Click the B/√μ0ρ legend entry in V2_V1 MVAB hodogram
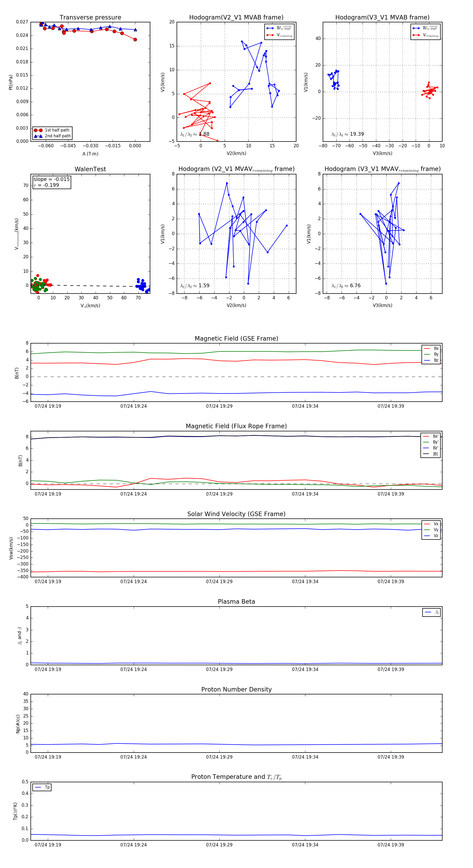The height and width of the screenshot is (868, 473). tap(279, 28)
